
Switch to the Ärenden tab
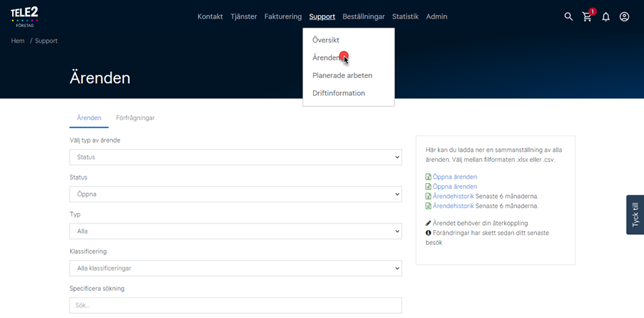(89, 118)
